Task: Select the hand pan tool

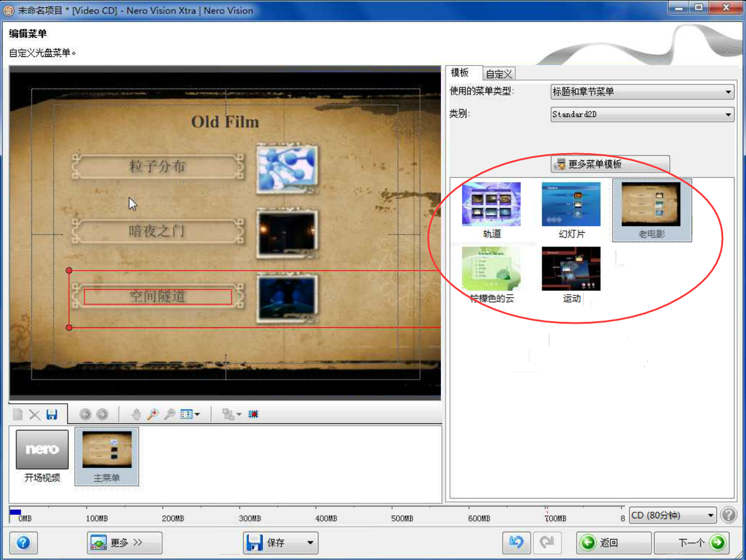Action: coord(136,414)
